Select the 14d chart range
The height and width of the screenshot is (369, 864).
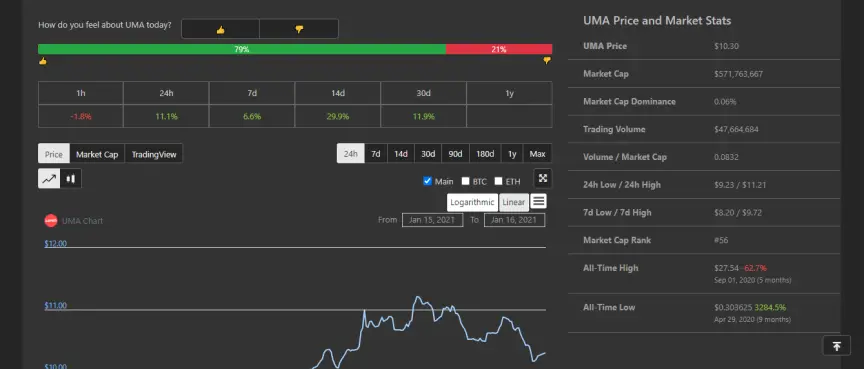coord(401,154)
